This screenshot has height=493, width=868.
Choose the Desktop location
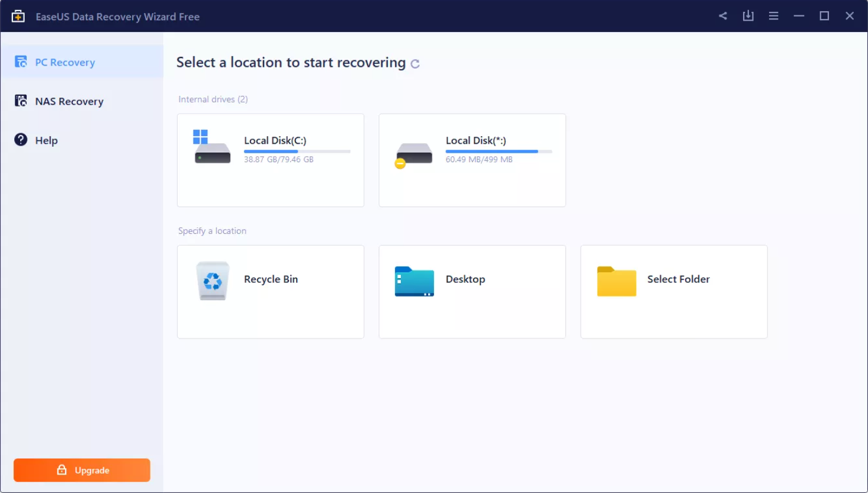472,292
